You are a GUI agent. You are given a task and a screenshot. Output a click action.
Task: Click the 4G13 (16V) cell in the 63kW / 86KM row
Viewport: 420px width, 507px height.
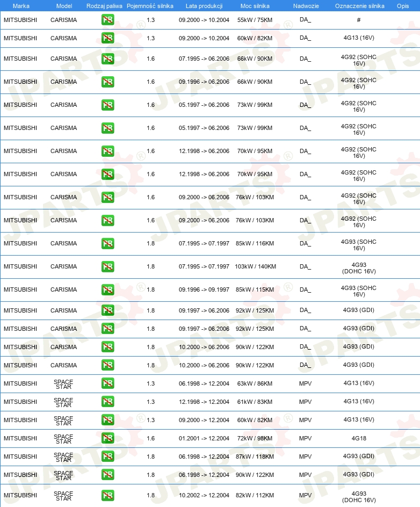tap(359, 383)
